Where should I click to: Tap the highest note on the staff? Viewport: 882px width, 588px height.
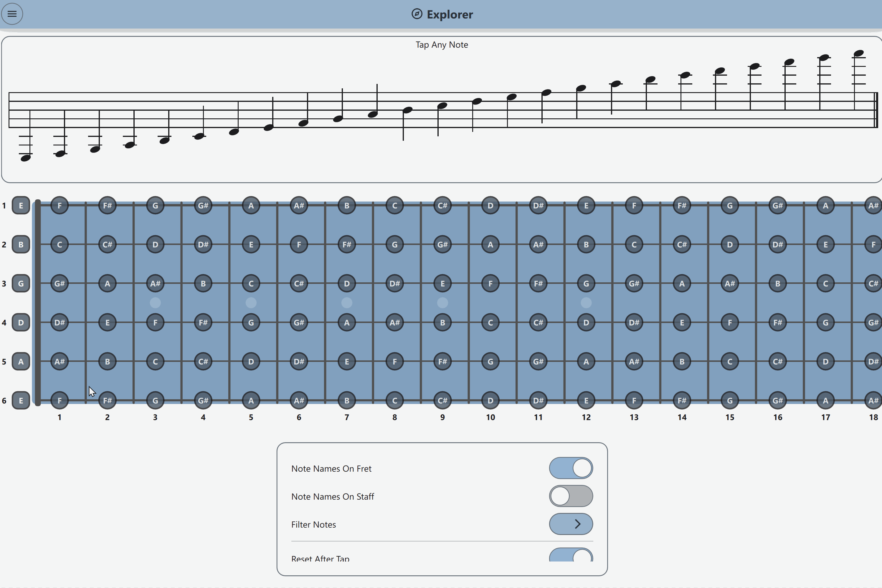pyautogui.click(x=859, y=54)
